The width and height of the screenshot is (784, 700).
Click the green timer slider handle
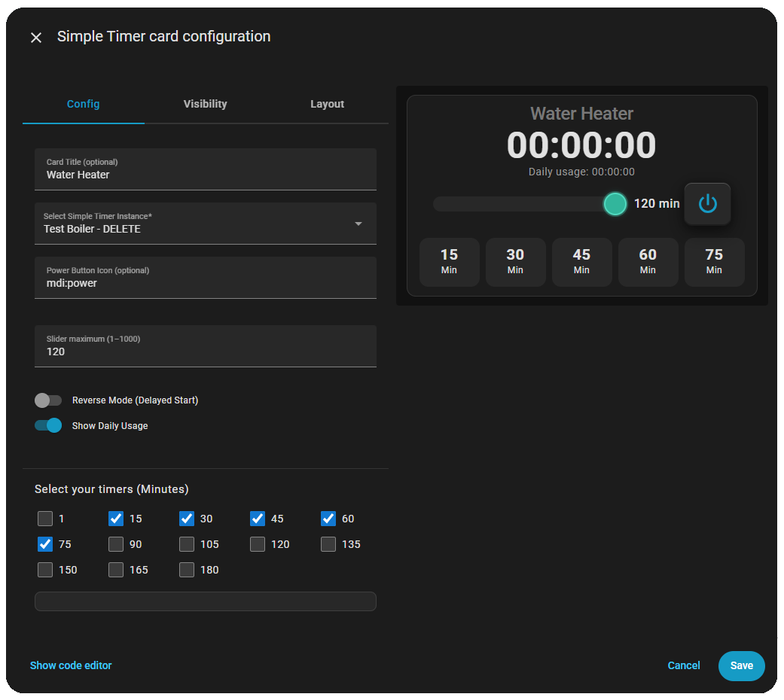(615, 204)
